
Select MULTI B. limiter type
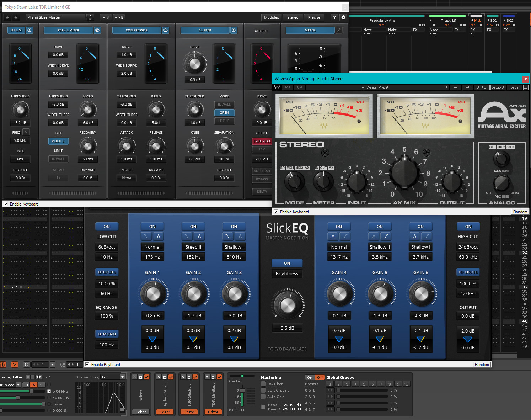pos(58,141)
